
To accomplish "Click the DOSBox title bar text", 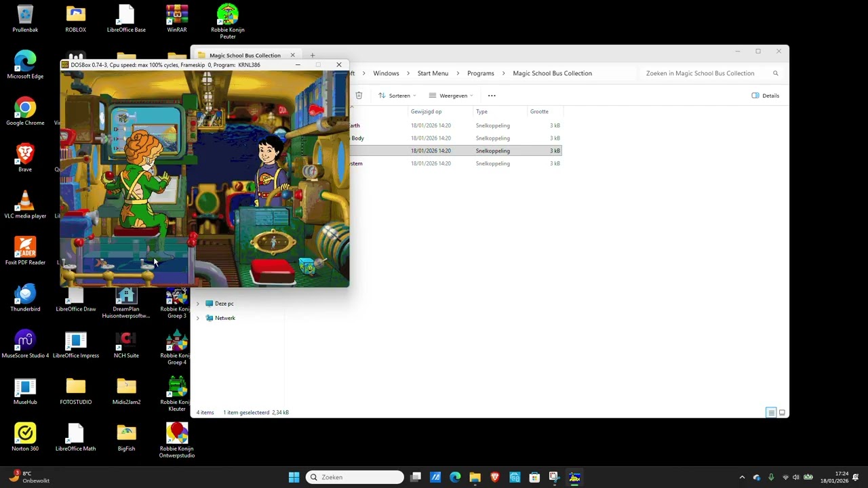I will click(x=165, y=65).
